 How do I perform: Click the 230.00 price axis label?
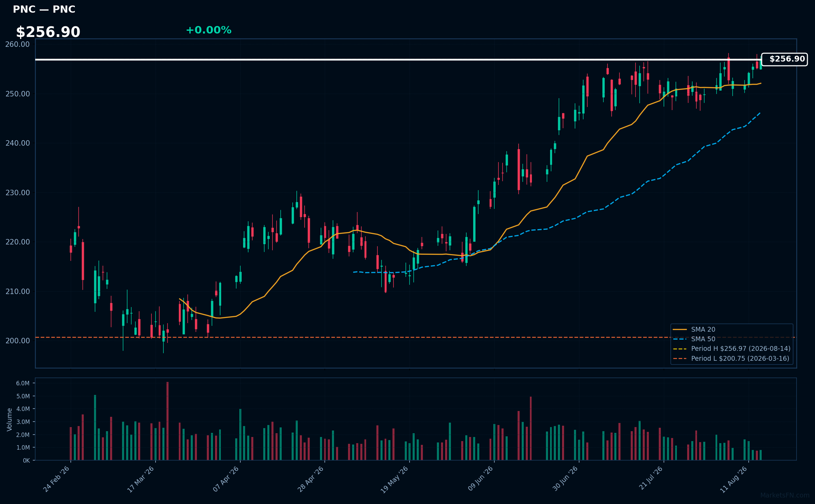tap(18, 193)
